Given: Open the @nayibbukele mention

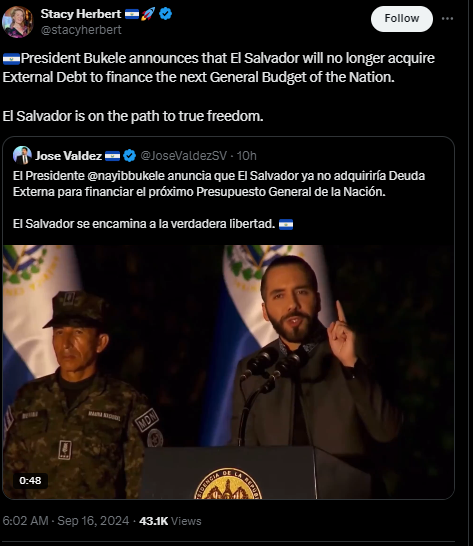Looking at the screenshot, I should click(126, 176).
